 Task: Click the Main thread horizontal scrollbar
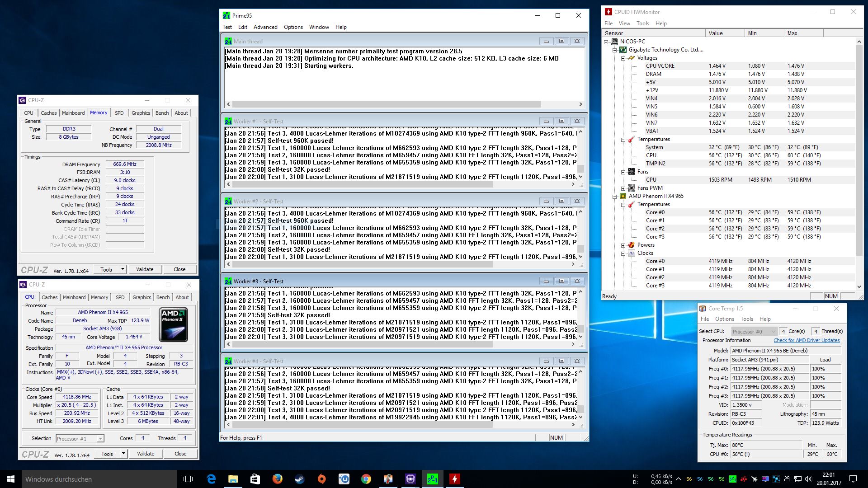(387, 104)
